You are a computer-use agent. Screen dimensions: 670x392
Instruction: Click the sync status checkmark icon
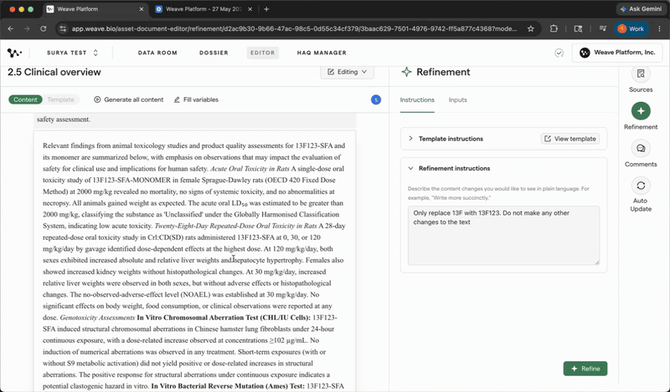[x=559, y=53]
